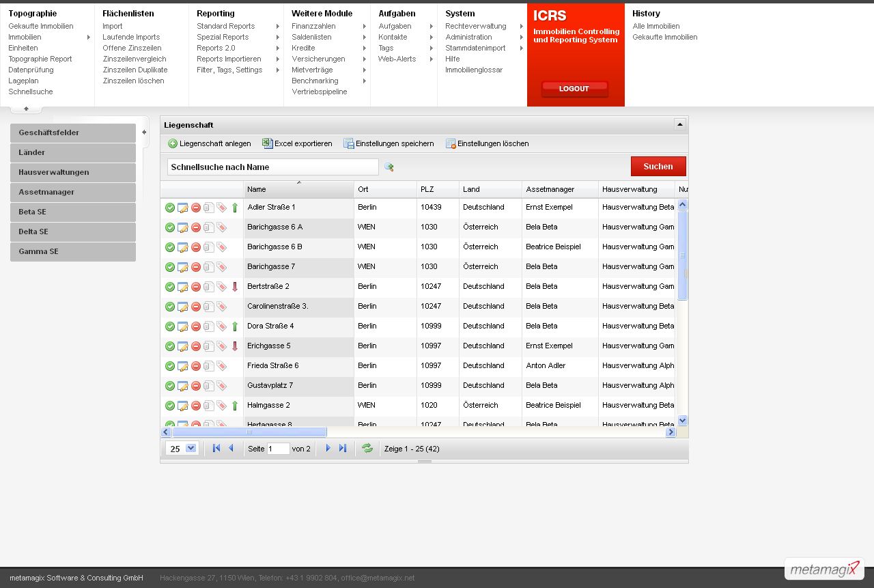Toggle green check status for Erichgasse 5
The height and width of the screenshot is (588, 874).
coord(169,346)
